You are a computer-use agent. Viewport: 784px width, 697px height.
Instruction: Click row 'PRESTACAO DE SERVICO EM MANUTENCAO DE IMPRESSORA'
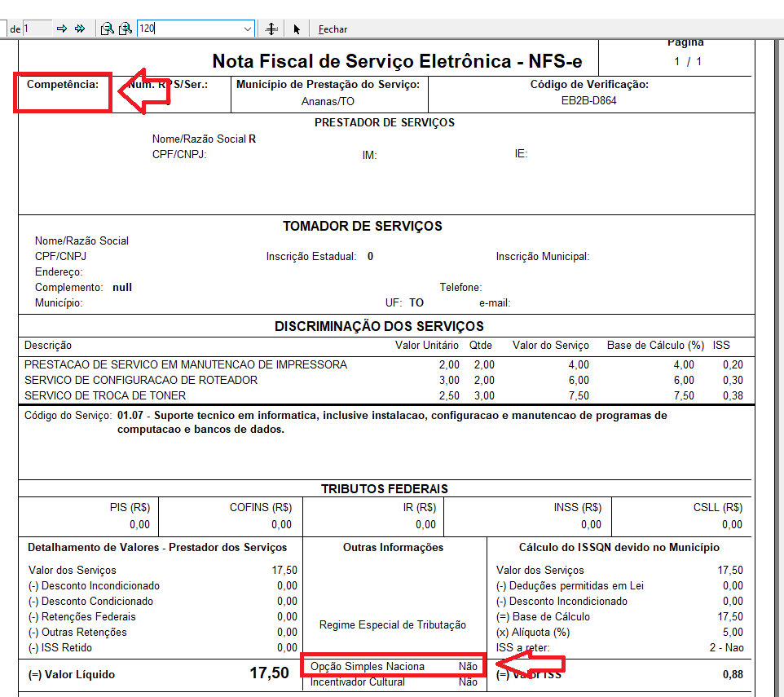pyautogui.click(x=384, y=364)
